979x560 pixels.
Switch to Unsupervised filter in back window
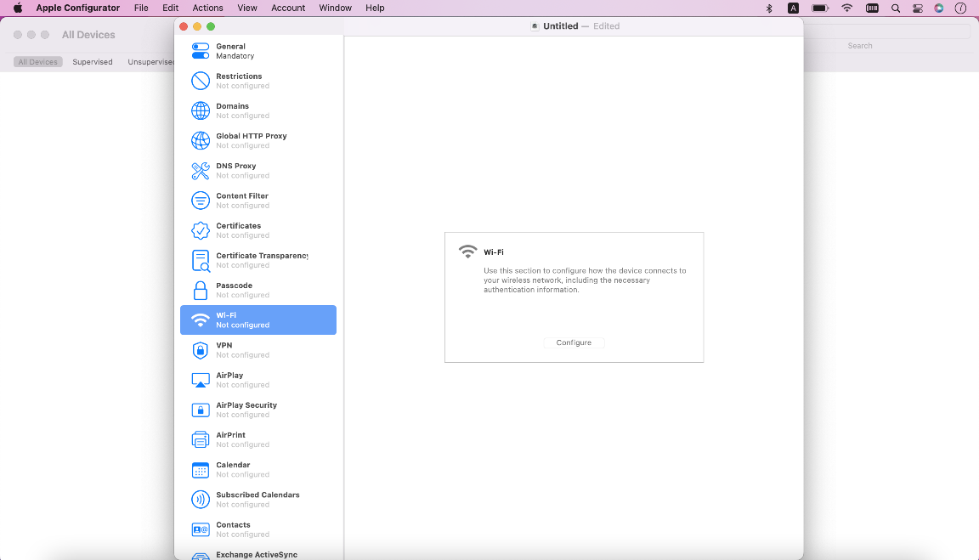(150, 62)
